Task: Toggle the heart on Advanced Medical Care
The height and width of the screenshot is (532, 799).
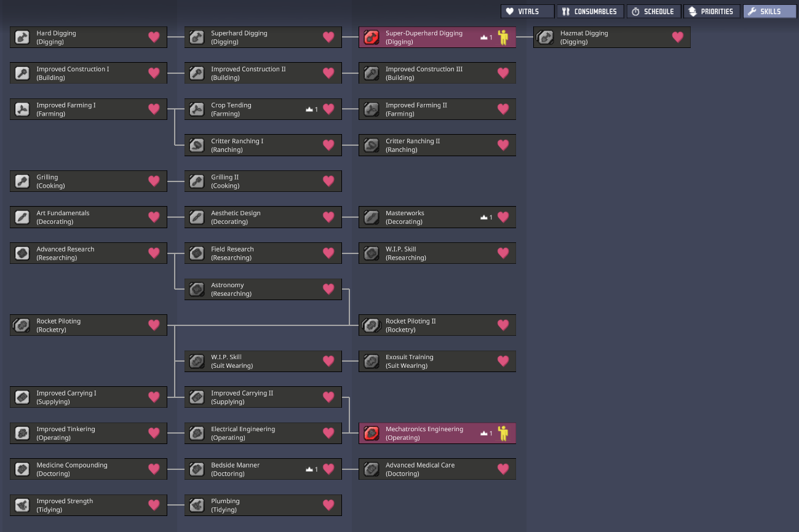Action: (503, 469)
